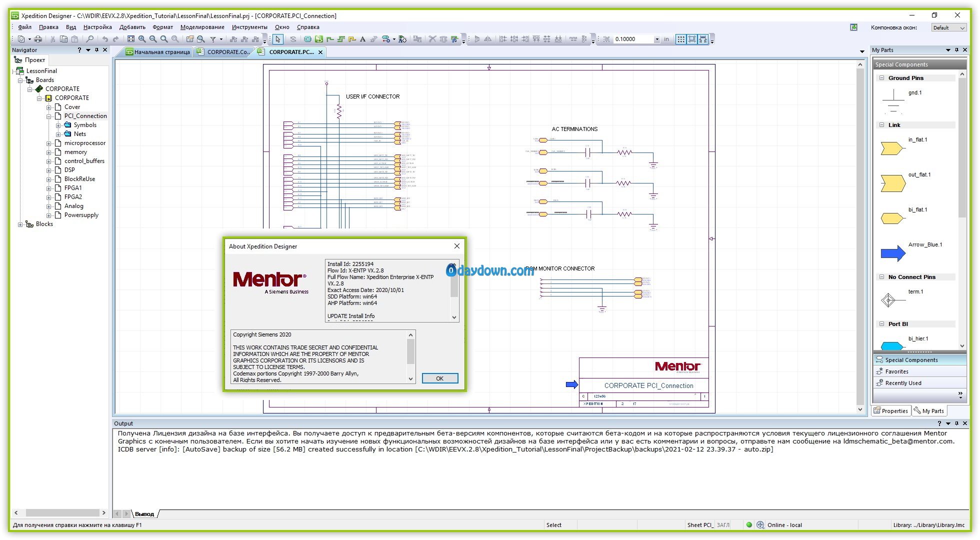Click the Special Components toolbar icon

tap(385, 39)
